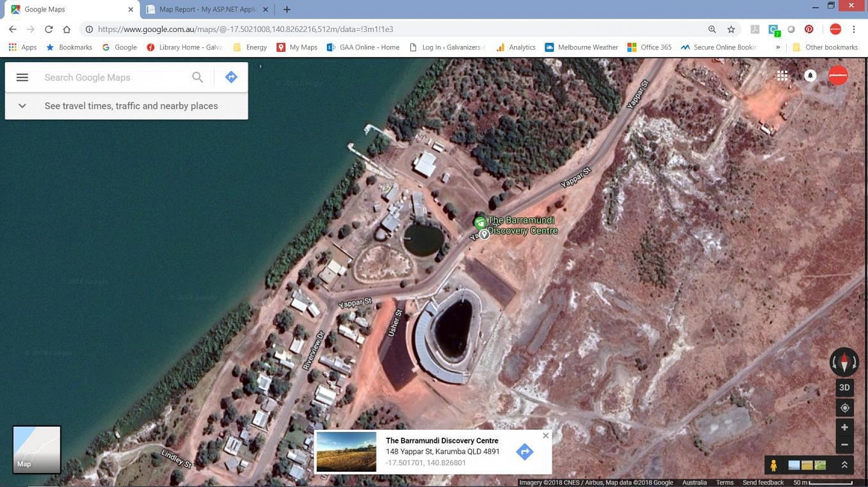Toggle 3D view mode

coord(845,387)
